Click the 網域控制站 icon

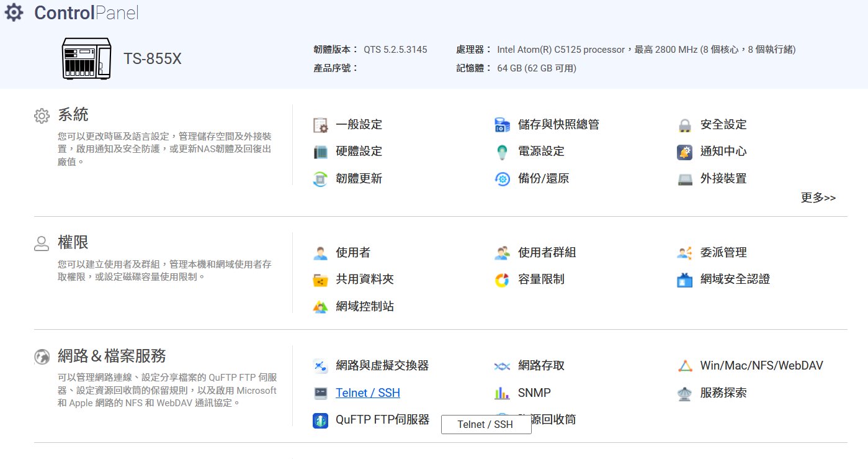coord(320,307)
